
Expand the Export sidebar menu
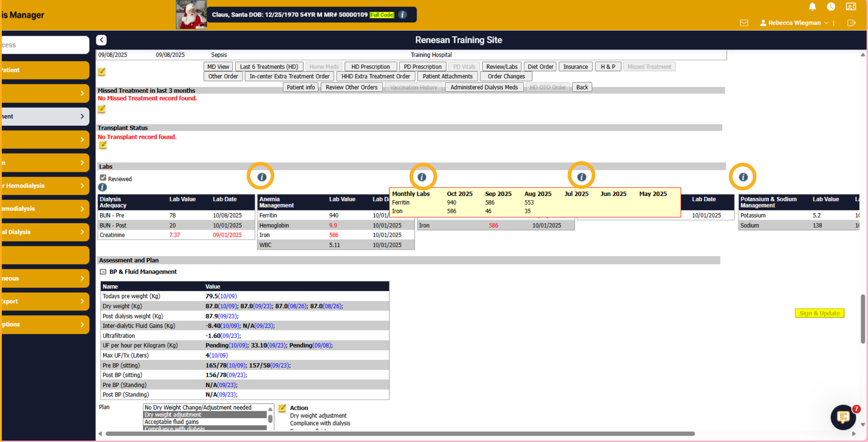pyautogui.click(x=45, y=301)
